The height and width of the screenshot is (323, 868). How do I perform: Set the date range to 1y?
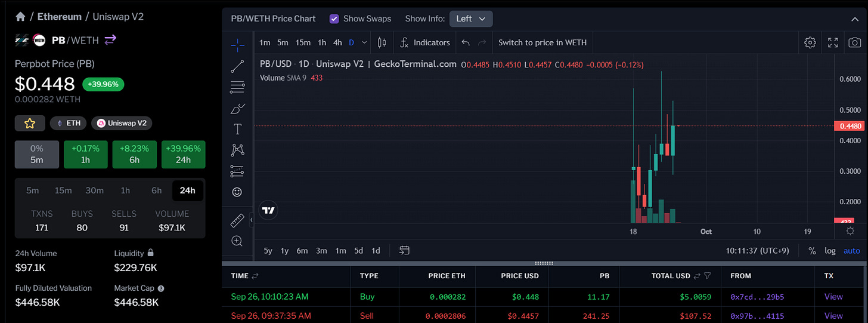285,251
